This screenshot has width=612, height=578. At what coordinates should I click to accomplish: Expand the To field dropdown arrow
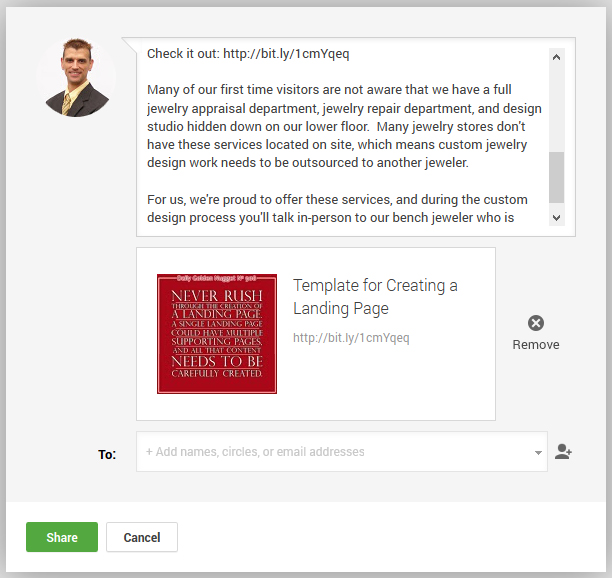click(x=538, y=453)
